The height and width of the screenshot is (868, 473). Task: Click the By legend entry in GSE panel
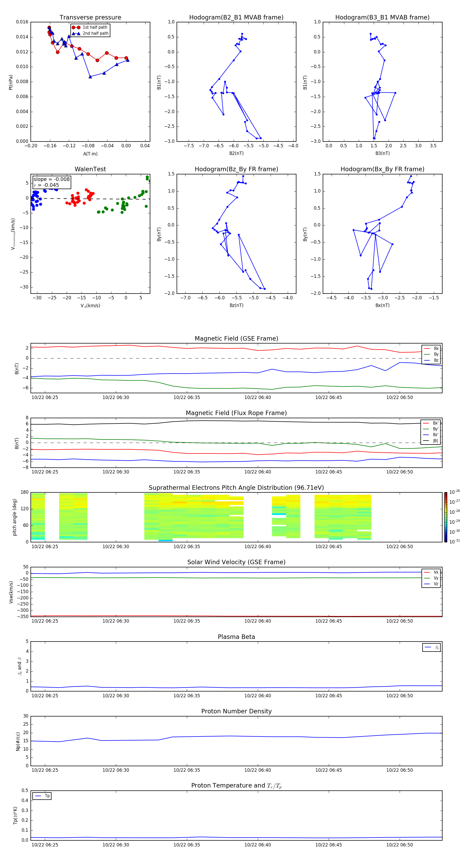click(431, 354)
